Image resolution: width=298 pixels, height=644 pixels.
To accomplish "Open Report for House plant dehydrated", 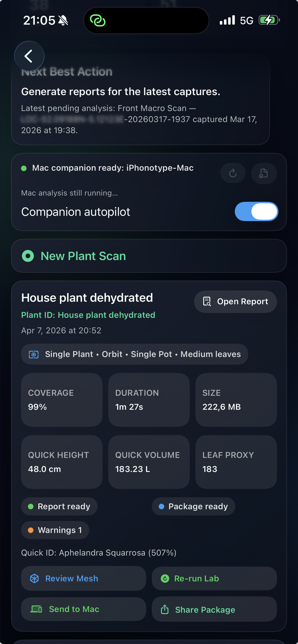I will point(235,302).
